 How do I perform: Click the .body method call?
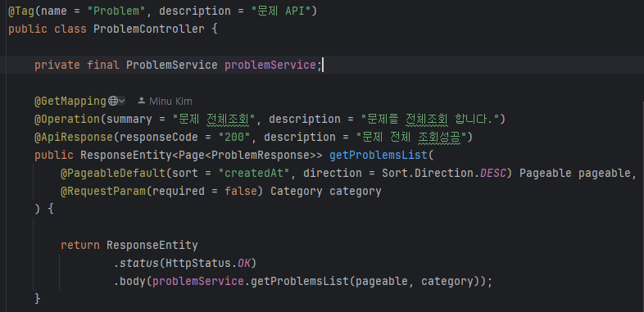[129, 282]
